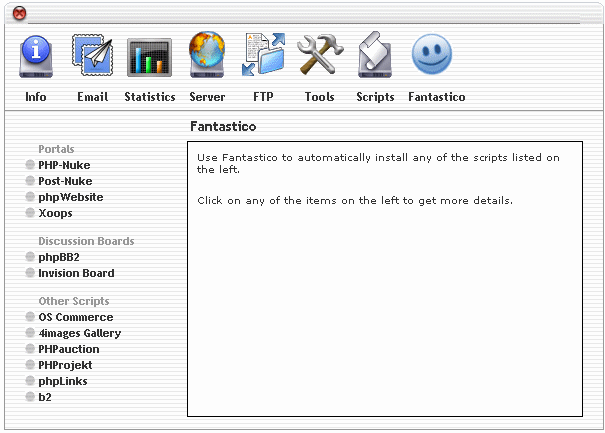The height and width of the screenshot is (433, 605).
Task: Click the bullet beside OS Commerce
Action: click(30, 317)
